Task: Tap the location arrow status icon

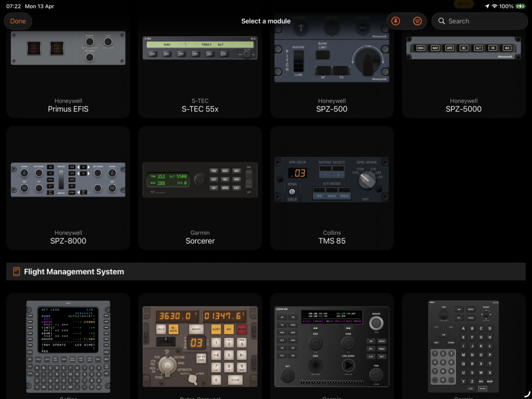Action: click(x=487, y=6)
